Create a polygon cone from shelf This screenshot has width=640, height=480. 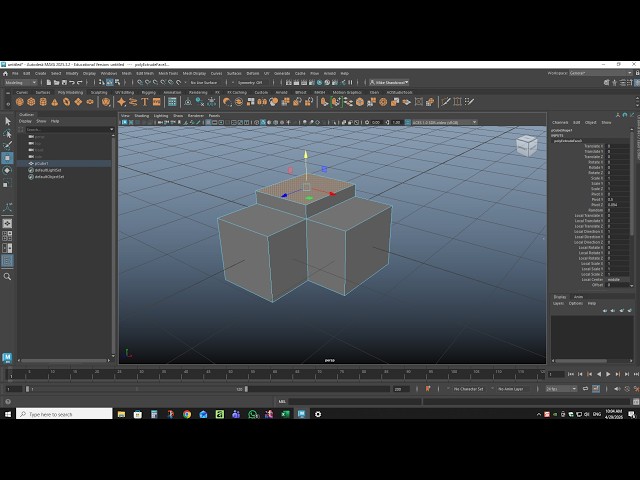click(x=55, y=102)
